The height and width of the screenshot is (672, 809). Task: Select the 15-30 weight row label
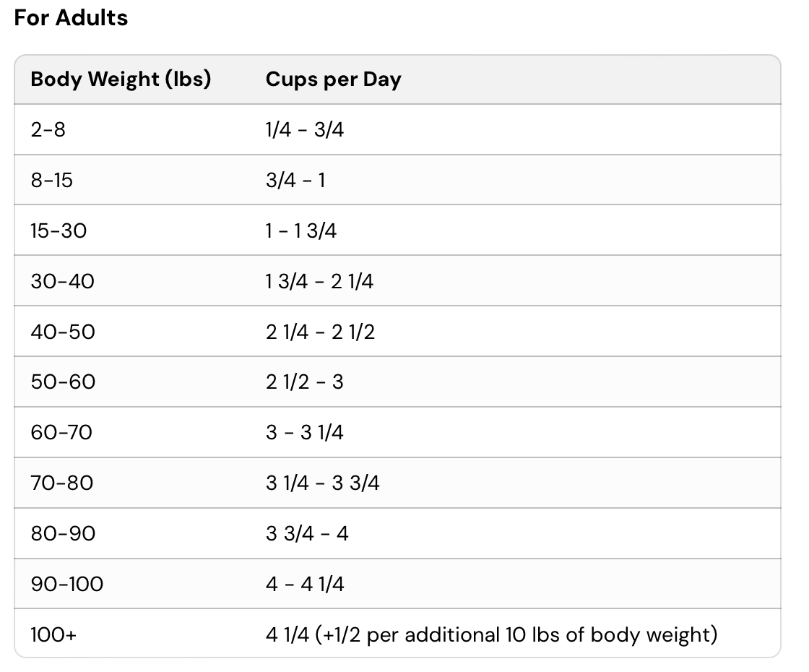pyautogui.click(x=59, y=231)
